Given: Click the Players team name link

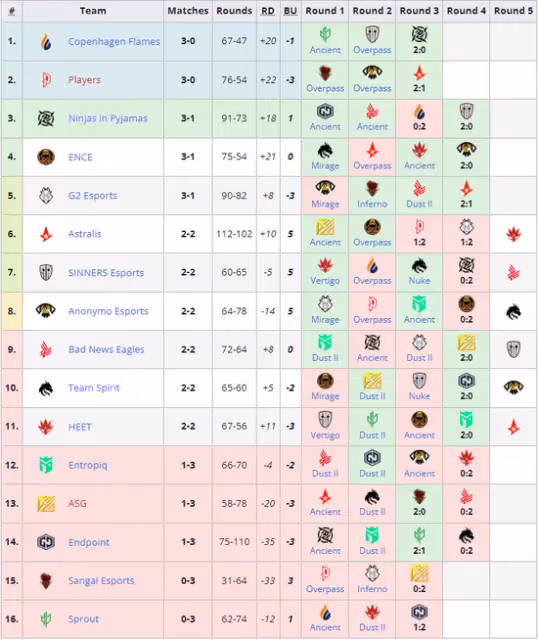Looking at the screenshot, I should [84, 80].
